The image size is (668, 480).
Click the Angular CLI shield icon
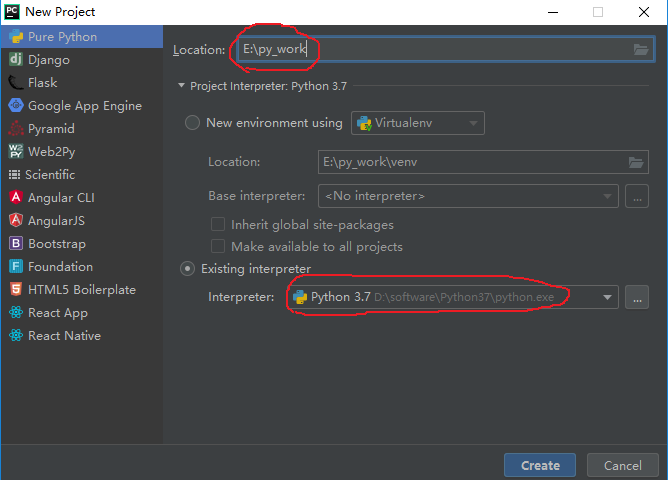(16, 197)
